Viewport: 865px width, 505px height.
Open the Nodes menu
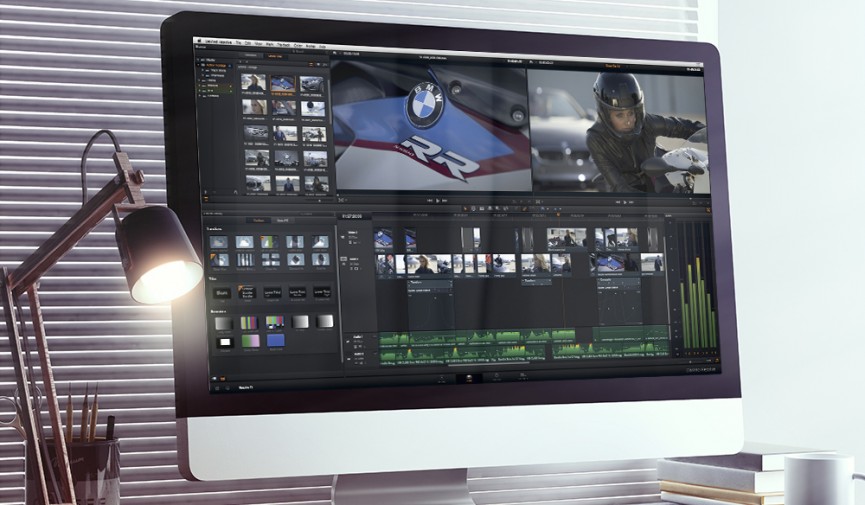[311, 46]
